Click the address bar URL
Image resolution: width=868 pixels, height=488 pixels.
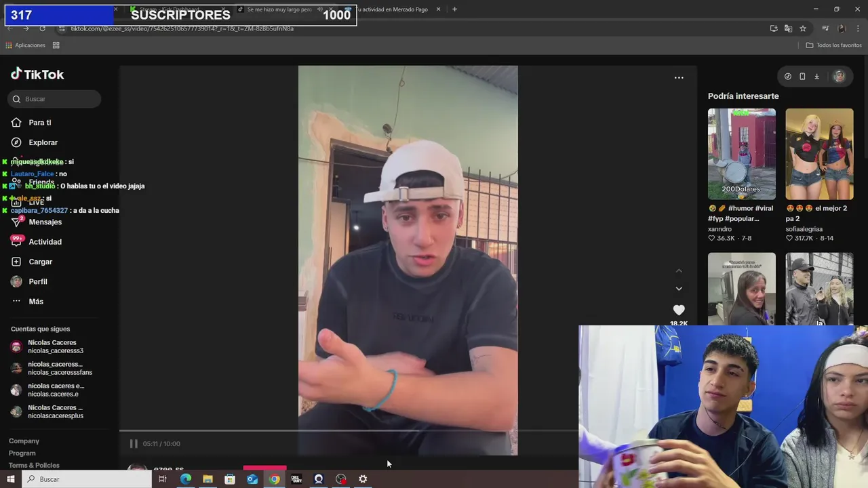(182, 28)
